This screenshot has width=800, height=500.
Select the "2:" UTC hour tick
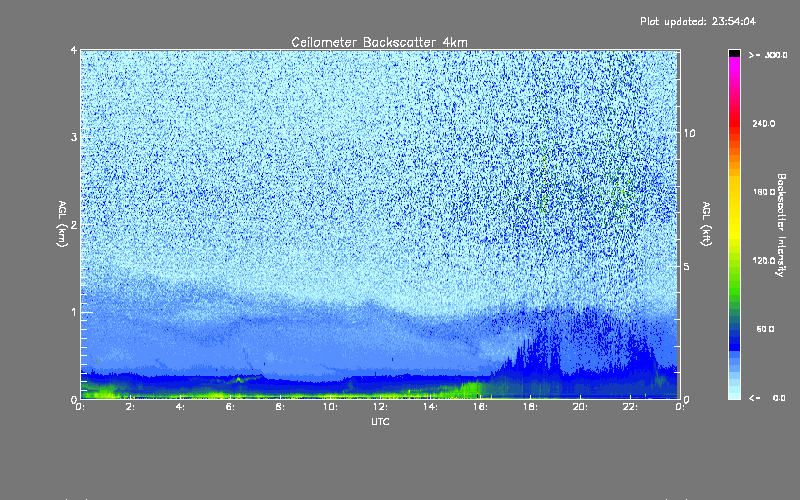click(x=131, y=407)
